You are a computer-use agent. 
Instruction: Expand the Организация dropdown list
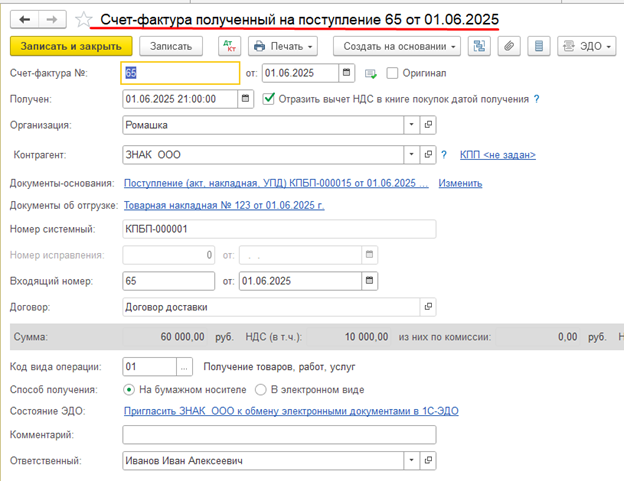(412, 125)
